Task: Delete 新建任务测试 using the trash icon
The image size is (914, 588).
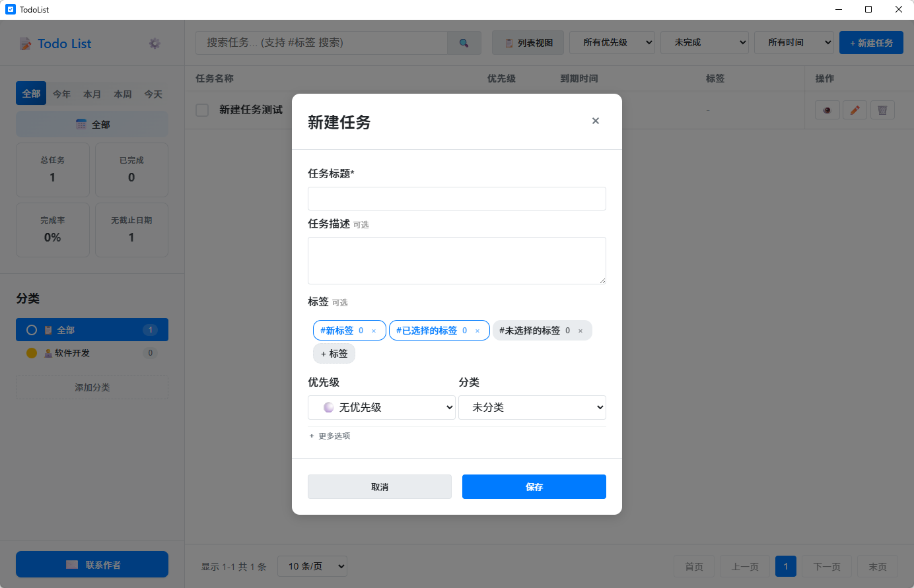Action: [x=882, y=110]
